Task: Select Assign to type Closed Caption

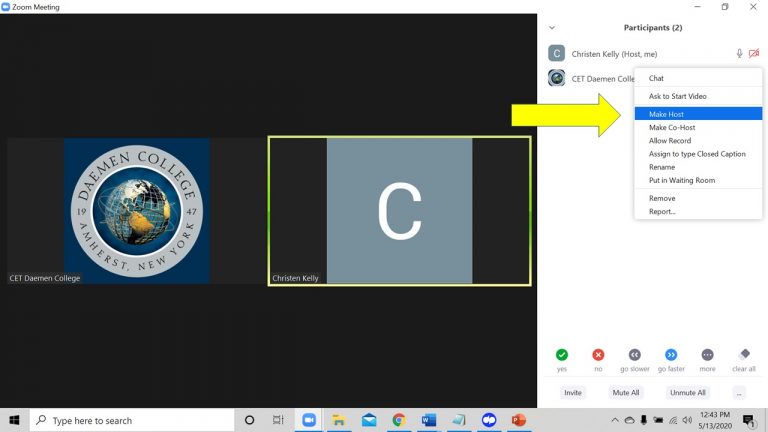Action: 698,154
